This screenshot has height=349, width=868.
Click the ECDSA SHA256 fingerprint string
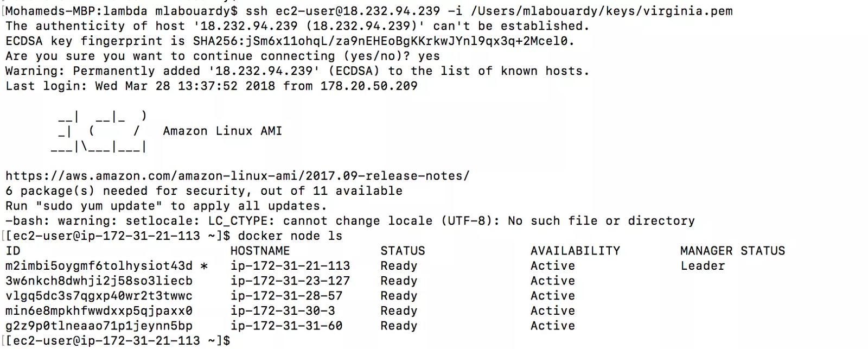[x=383, y=41]
